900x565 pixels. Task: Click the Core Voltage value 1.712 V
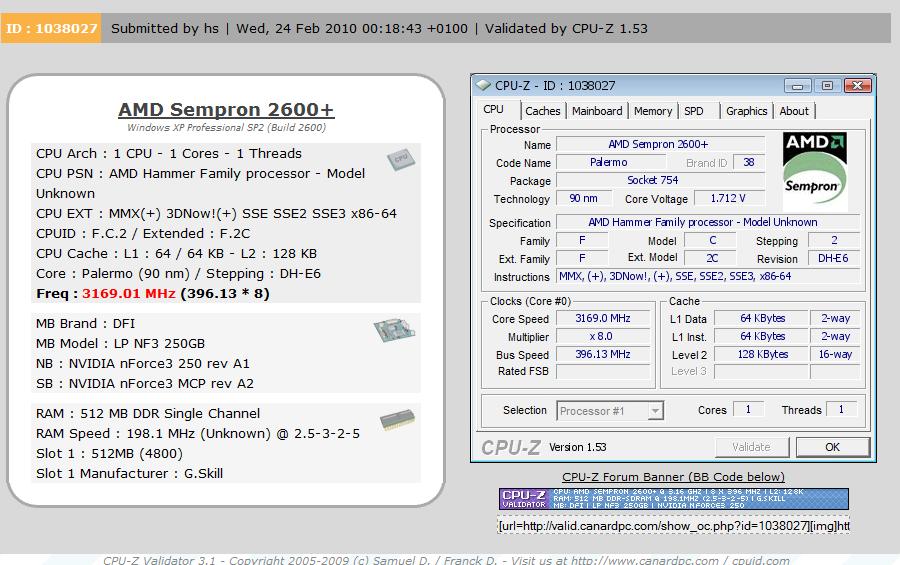(729, 199)
